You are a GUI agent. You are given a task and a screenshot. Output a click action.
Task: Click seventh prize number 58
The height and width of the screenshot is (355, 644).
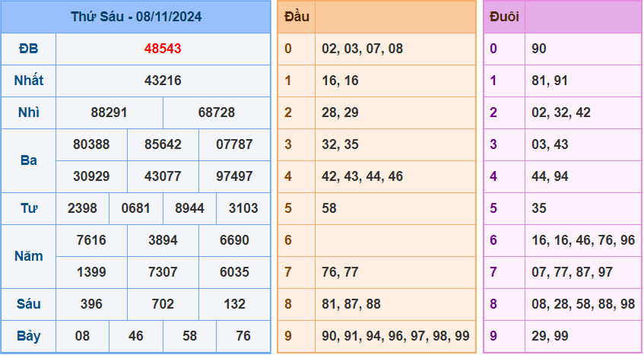coord(189,336)
